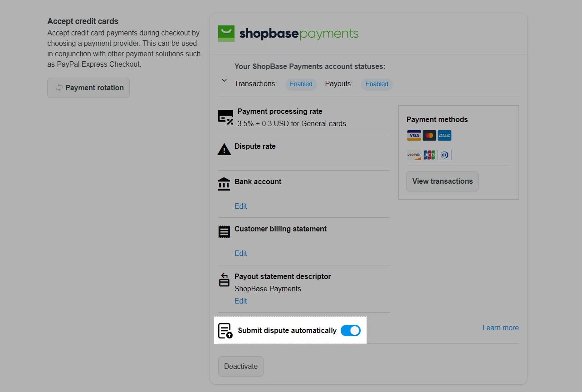Viewport: 582px width, 392px height.
Task: Click the American Express card icon
Action: pos(445,135)
